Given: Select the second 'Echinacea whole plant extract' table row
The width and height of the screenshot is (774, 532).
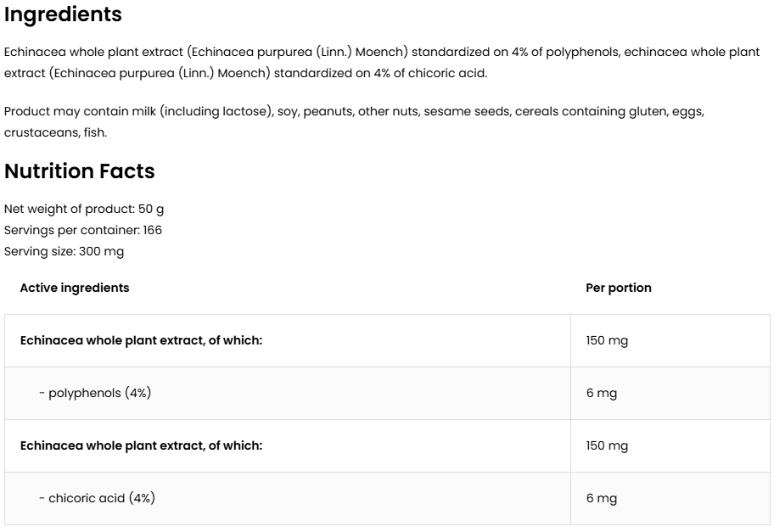Looking at the screenshot, I should click(x=141, y=445).
